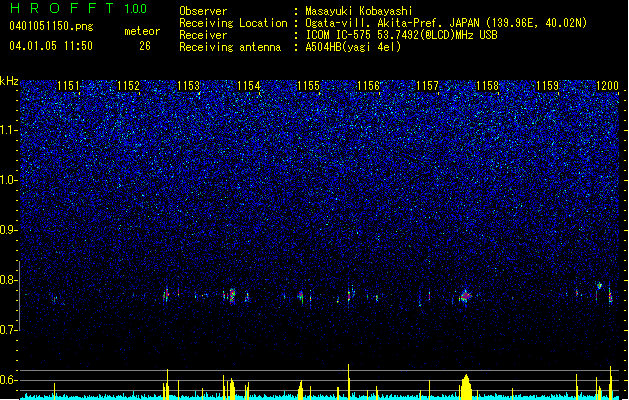Click the Receiving Location label
The image size is (629, 400).
233,23
